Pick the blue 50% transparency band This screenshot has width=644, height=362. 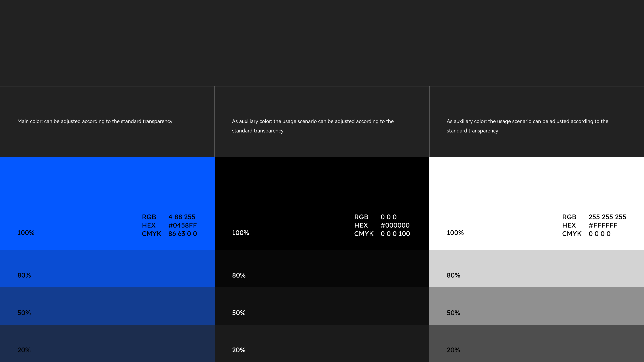[107, 306]
